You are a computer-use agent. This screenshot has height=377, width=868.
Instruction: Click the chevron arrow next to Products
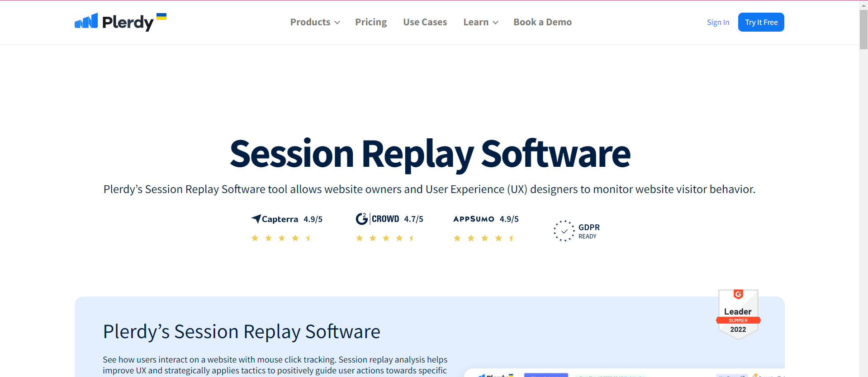(337, 23)
